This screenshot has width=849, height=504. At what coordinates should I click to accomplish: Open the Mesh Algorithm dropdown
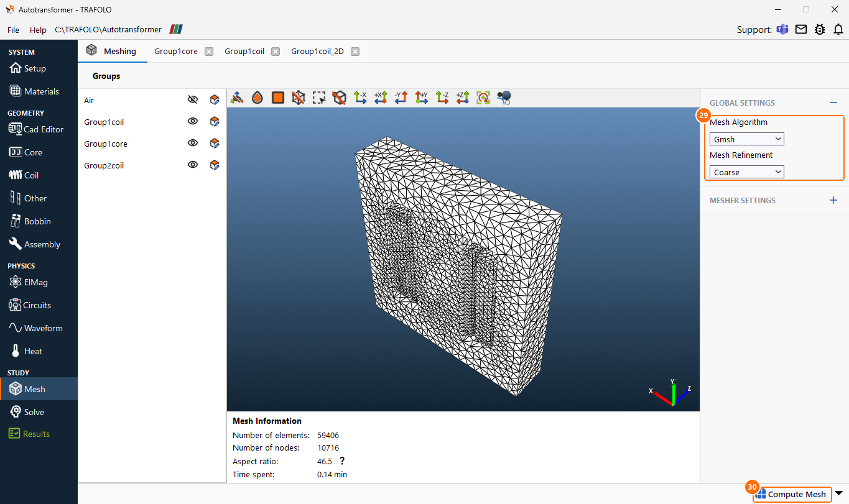[746, 139]
